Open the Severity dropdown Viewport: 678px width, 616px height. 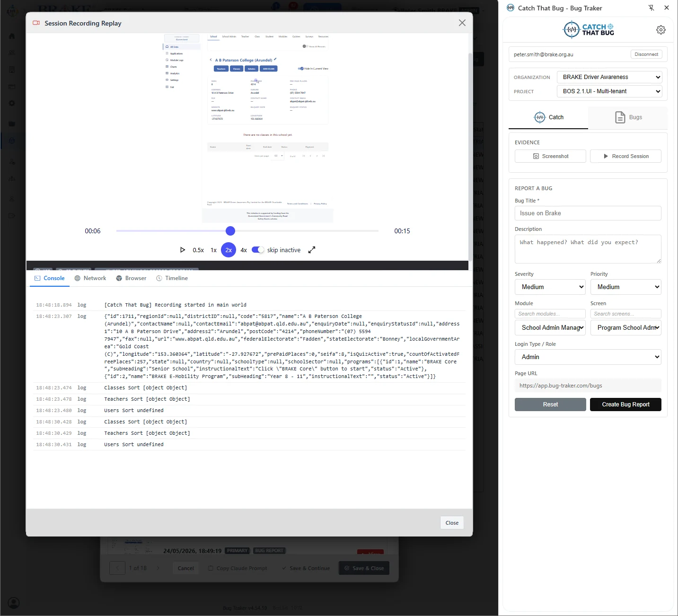[550, 287]
